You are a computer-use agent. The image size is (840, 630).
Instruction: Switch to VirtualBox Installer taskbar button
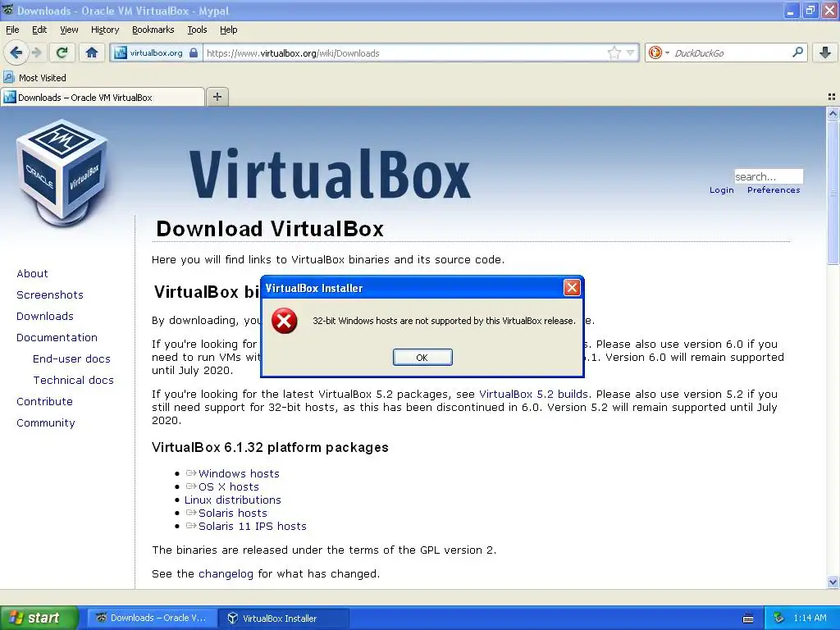[284, 619]
